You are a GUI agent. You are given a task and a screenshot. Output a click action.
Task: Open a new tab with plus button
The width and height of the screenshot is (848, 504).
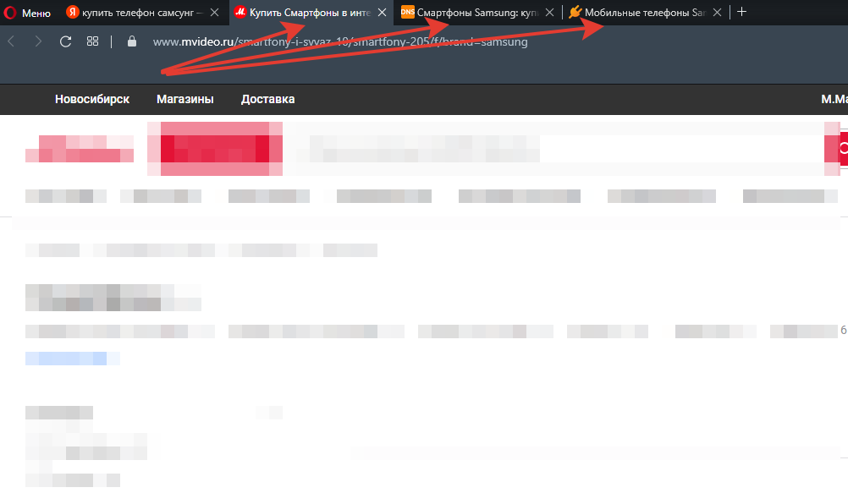(x=741, y=12)
